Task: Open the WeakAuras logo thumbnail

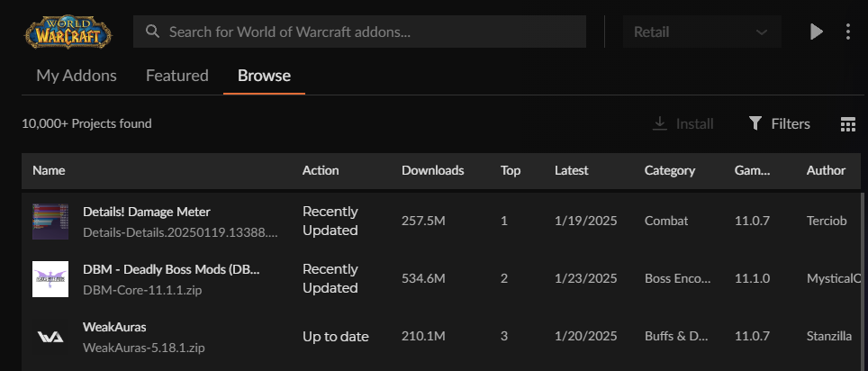Action: (50, 337)
